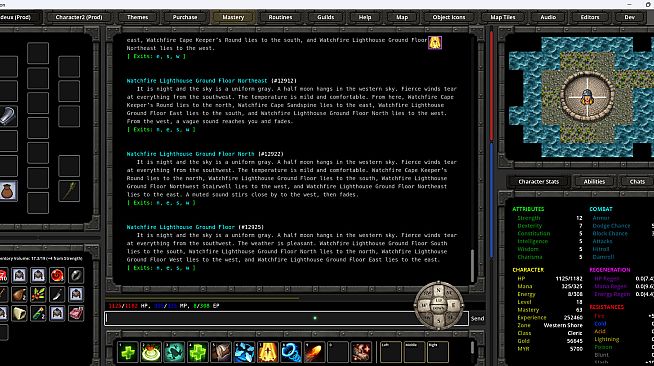The width and height of the screenshot is (654, 366).
Task: Open the Themes tab
Action: pyautogui.click(x=138, y=17)
